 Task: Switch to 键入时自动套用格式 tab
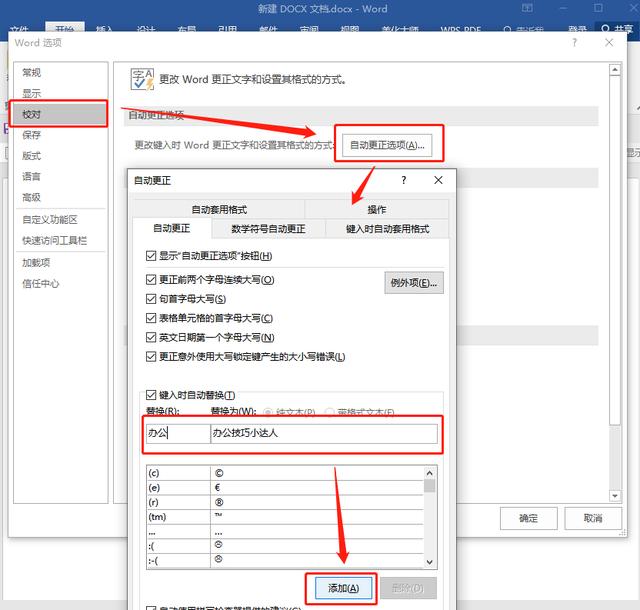[387, 229]
